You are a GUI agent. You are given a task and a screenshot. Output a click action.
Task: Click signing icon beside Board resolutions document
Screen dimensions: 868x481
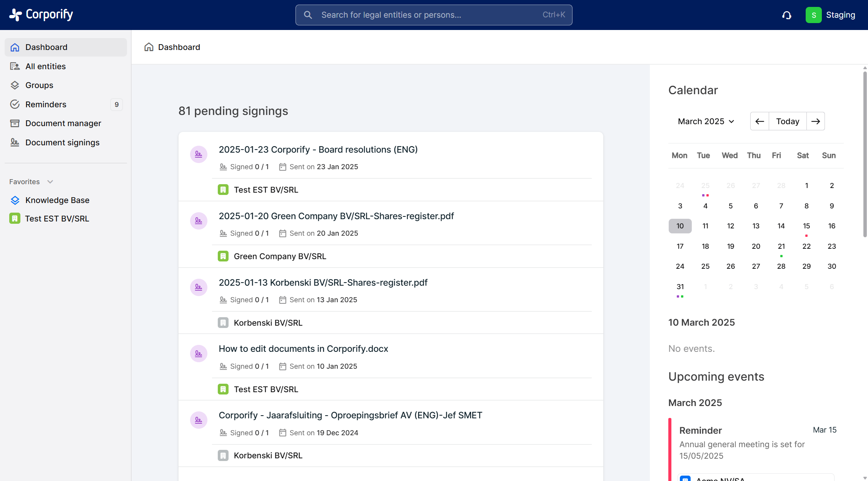[199, 154]
